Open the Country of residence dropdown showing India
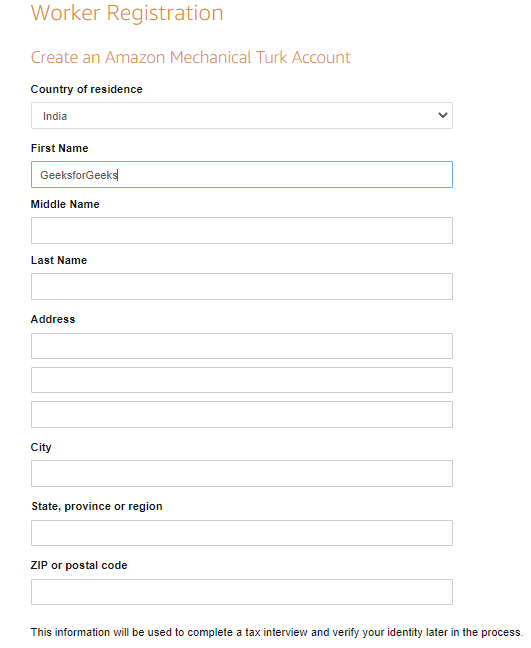Screen dimensions: 531x648 pyautogui.click(x=242, y=116)
